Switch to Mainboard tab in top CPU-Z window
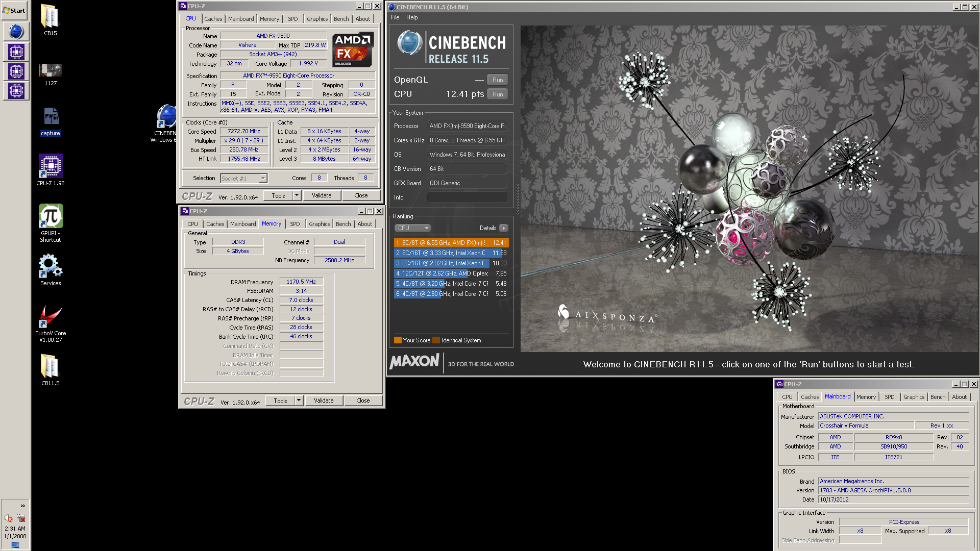The height and width of the screenshot is (551, 980). coord(241,19)
